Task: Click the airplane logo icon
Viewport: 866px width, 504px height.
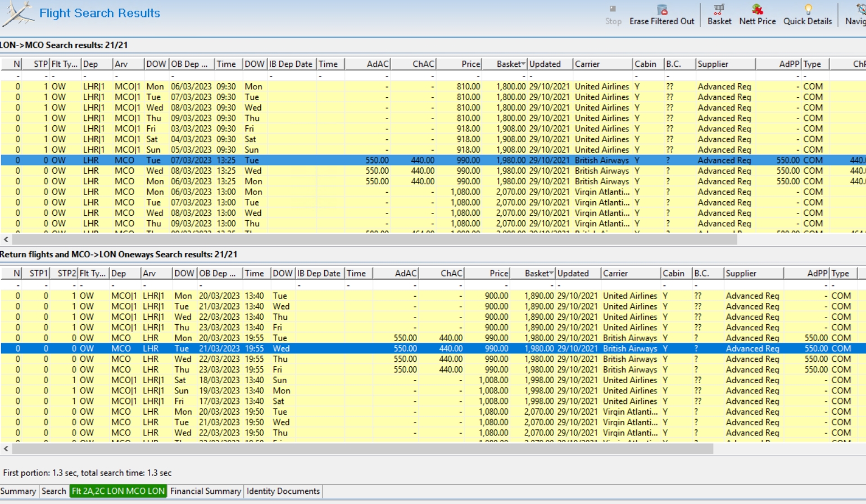Action: [x=18, y=13]
